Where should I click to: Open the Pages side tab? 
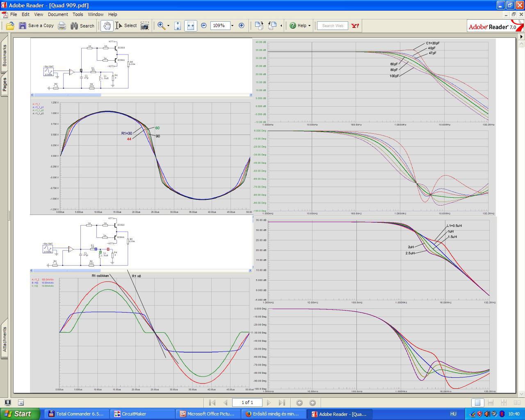click(x=5, y=84)
